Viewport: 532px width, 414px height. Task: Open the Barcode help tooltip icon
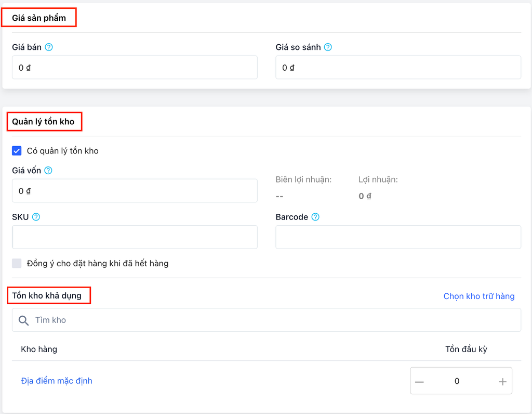tap(315, 217)
